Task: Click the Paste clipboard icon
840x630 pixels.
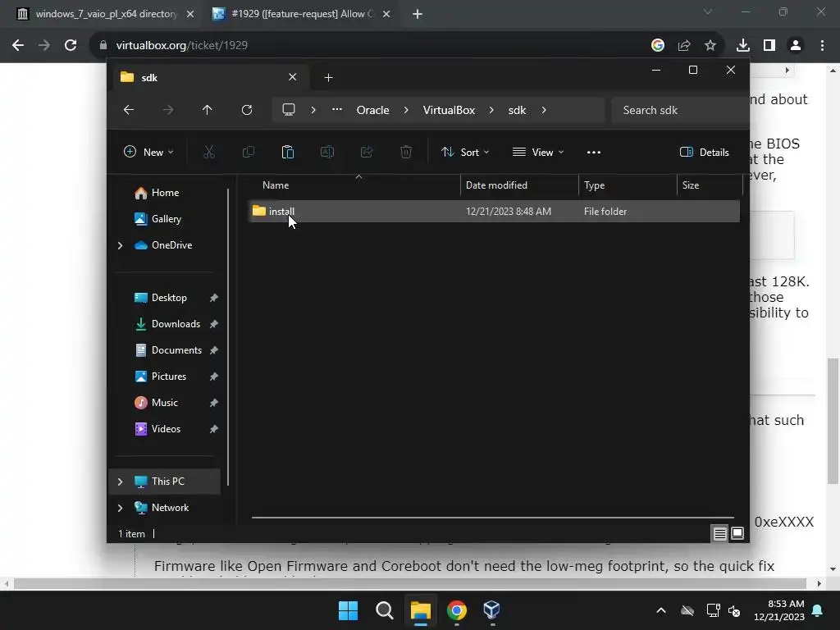Action: coord(288,152)
